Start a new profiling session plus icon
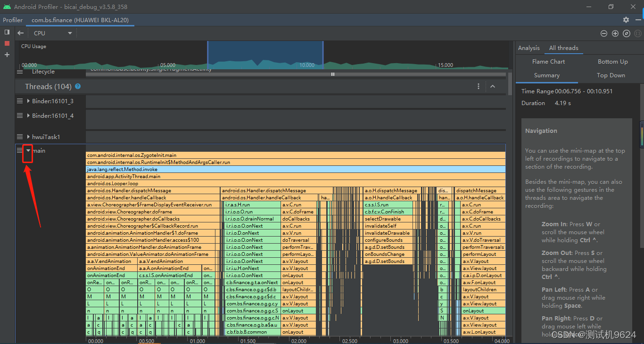The width and height of the screenshot is (644, 344). coord(7,55)
